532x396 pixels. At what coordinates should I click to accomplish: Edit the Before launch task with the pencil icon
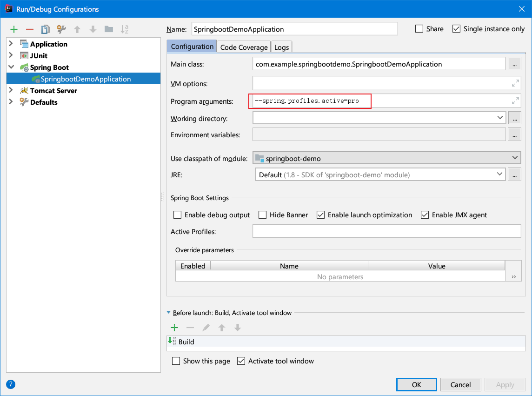tap(206, 328)
